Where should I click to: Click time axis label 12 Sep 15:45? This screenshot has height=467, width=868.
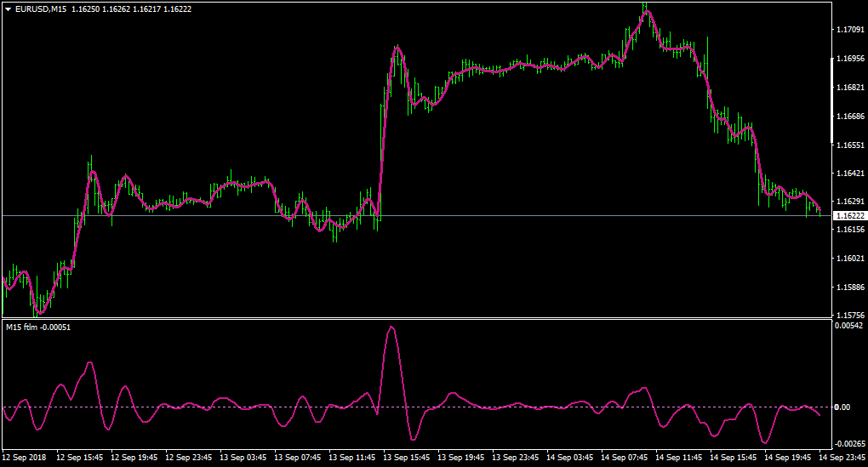pyautogui.click(x=80, y=458)
